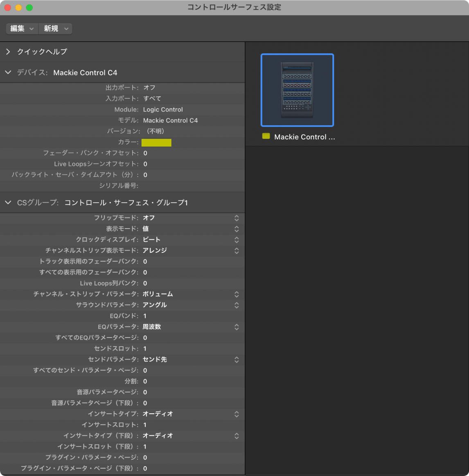Click the EQバンド value field
Viewport: 469px width, 476px height.
tap(145, 316)
